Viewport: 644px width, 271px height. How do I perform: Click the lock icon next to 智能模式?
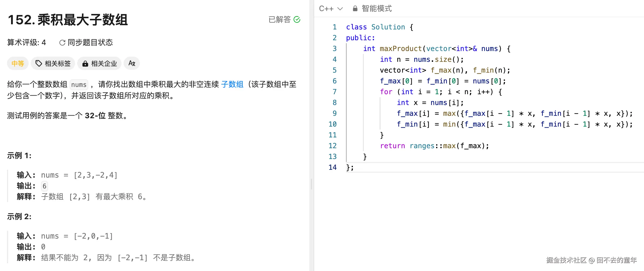355,8
